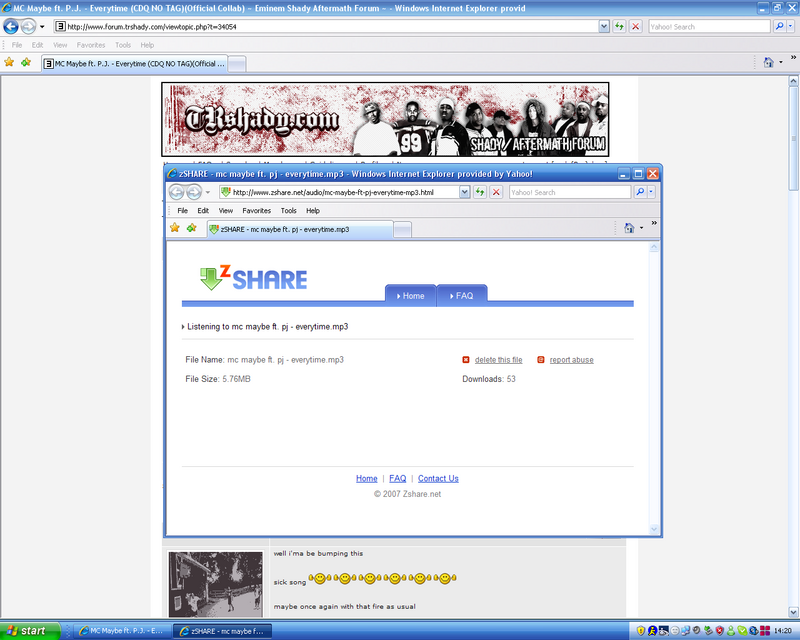Viewport: 800px width, 640px height.
Task: Open the Favorites menu in zSHARE window
Action: [x=257, y=211]
